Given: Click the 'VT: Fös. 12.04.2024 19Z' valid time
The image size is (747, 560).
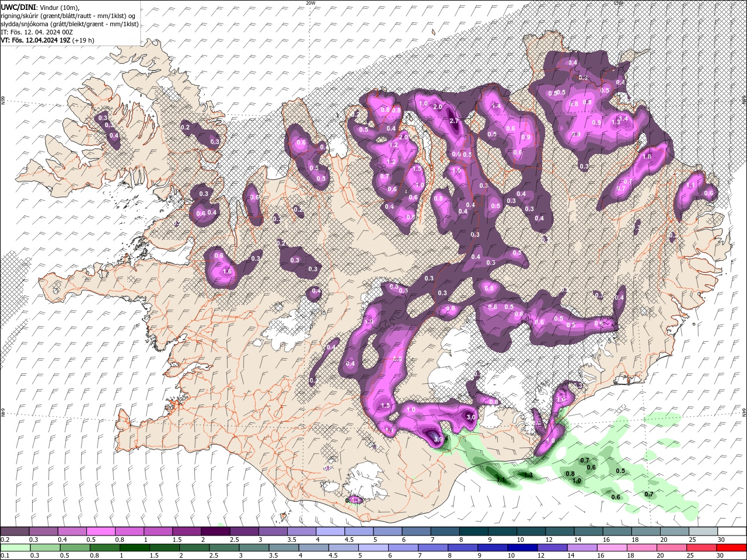Looking at the screenshot, I should coord(36,40).
